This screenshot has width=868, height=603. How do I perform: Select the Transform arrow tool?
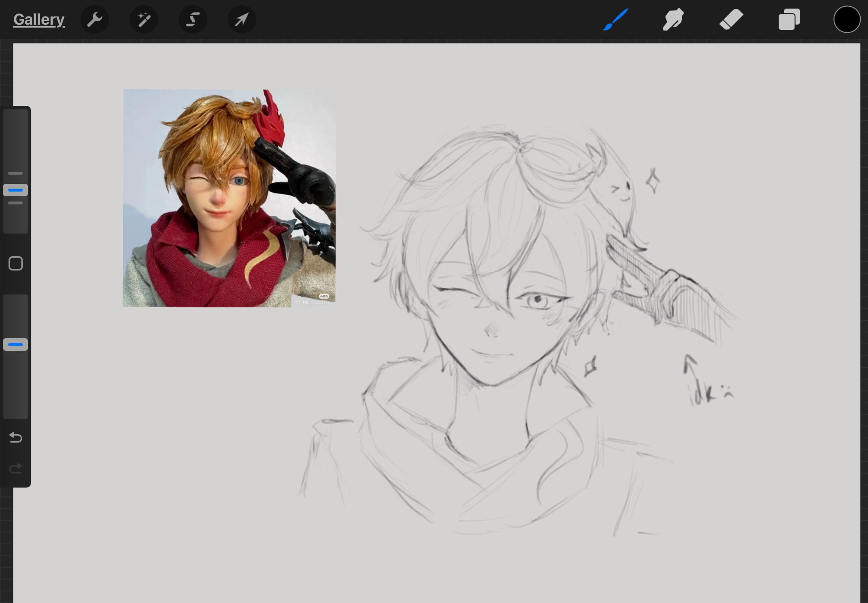pos(242,19)
